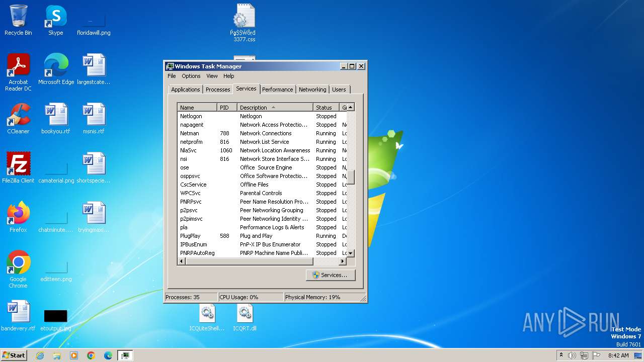
Task: Select the CscService Offline Files row
Action: click(262, 185)
